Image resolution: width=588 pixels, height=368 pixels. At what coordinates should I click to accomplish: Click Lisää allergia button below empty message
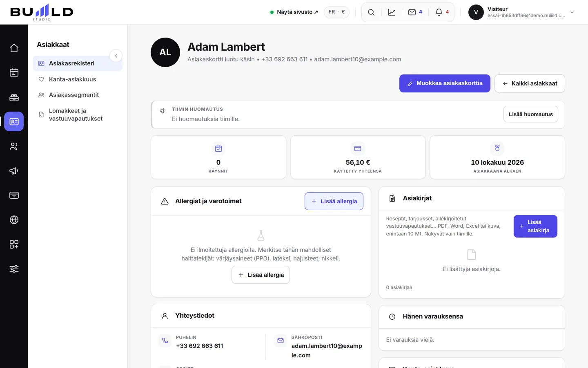click(x=261, y=275)
